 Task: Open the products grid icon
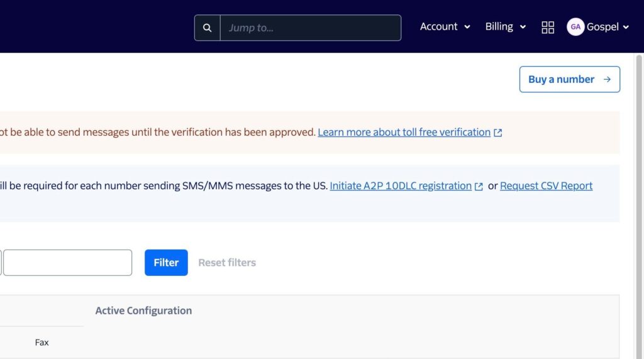coord(548,27)
